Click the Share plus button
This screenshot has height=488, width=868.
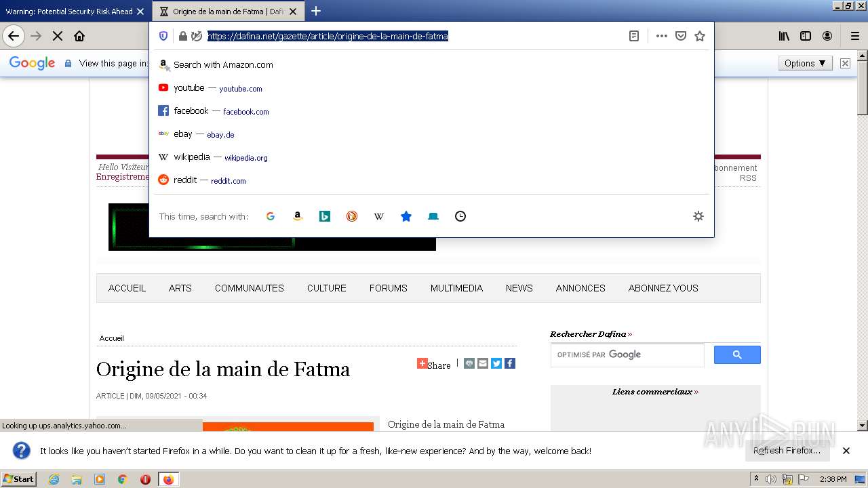[422, 363]
